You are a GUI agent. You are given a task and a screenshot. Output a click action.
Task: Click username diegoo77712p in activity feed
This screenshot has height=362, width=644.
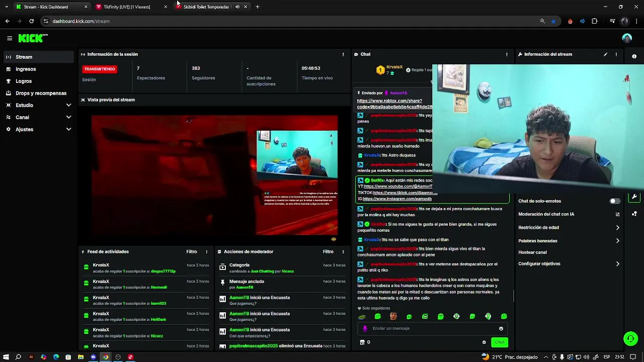point(164,271)
